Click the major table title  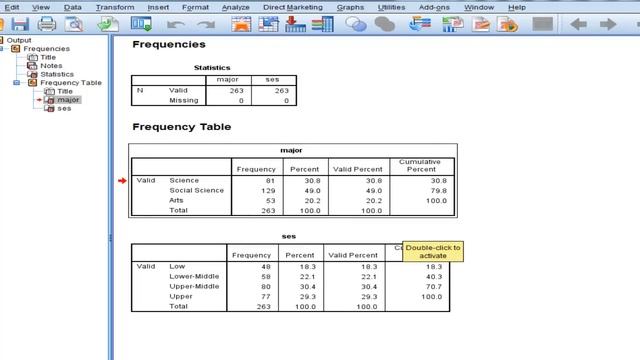[x=291, y=150]
